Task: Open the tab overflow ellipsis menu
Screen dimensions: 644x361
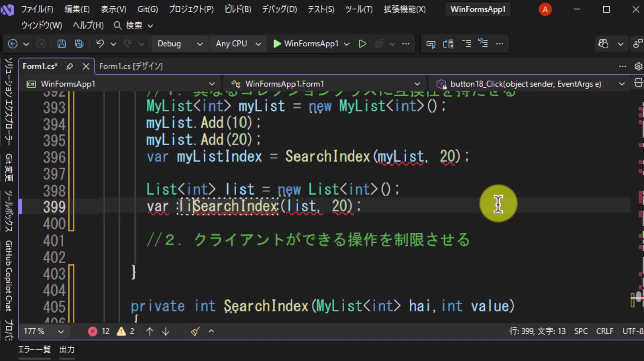Action: (623, 66)
